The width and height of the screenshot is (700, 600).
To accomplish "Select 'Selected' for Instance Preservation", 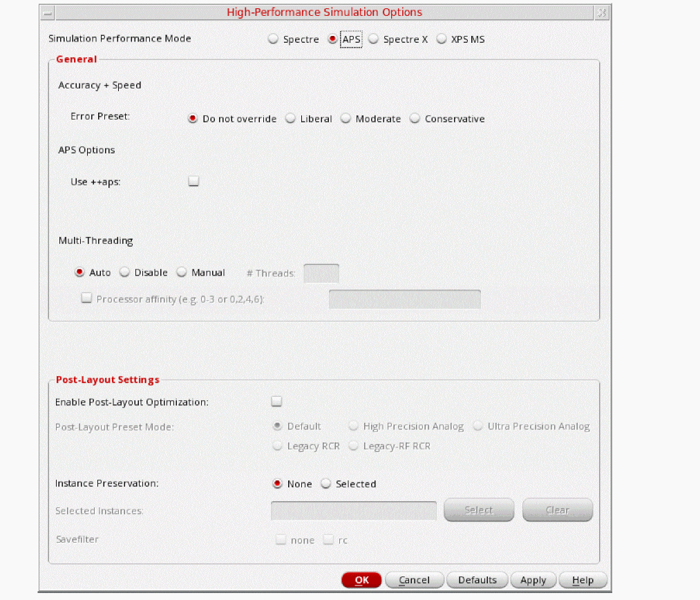I will pos(326,484).
